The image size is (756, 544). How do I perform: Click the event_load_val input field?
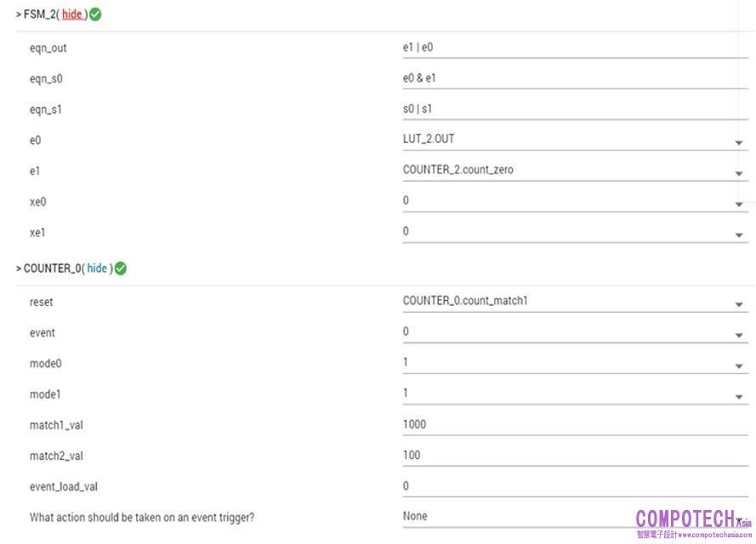pyautogui.click(x=574, y=486)
